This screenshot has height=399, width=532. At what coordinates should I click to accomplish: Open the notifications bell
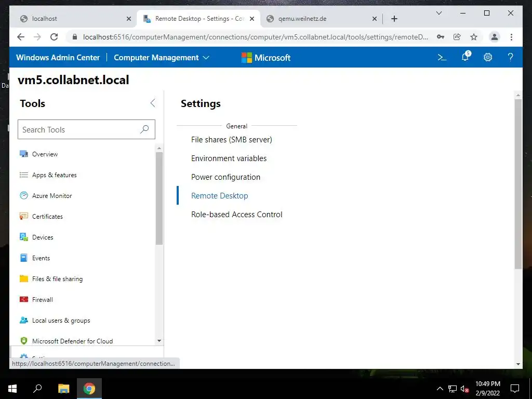point(465,57)
